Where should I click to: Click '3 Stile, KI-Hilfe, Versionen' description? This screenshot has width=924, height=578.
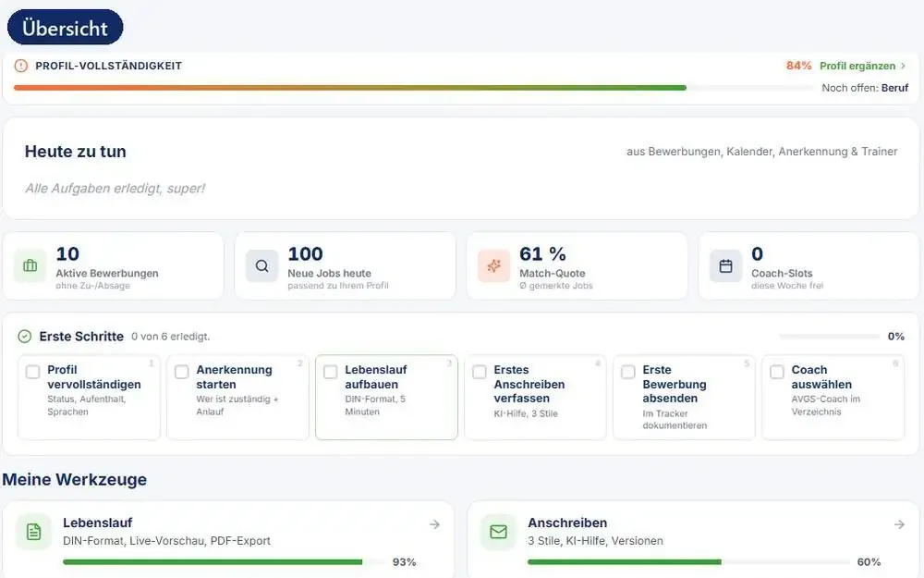coord(595,541)
